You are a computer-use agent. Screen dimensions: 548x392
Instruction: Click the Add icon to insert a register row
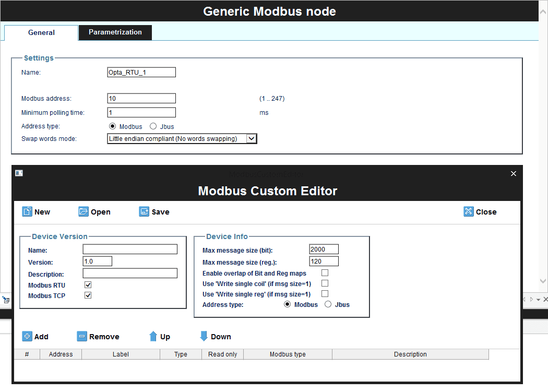(27, 336)
